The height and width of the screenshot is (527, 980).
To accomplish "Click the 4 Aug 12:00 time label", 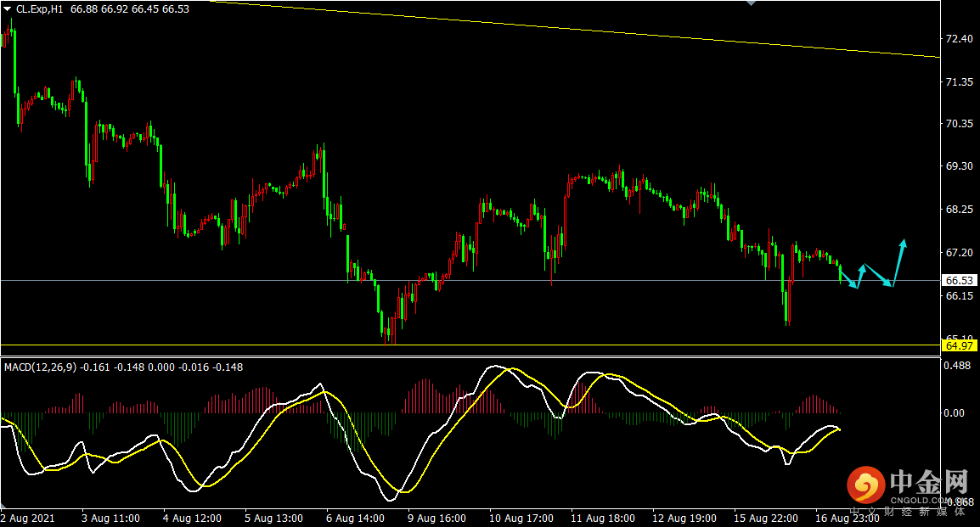I will point(192,519).
